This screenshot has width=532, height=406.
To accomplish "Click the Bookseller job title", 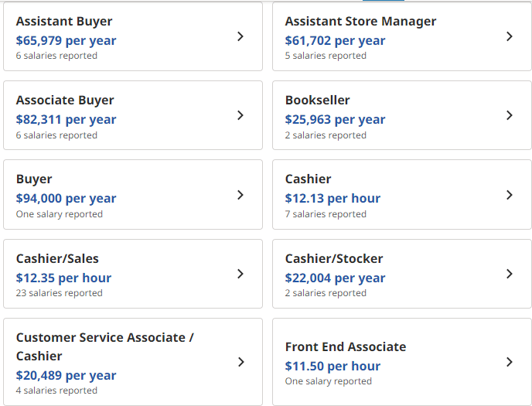I will [317, 101].
